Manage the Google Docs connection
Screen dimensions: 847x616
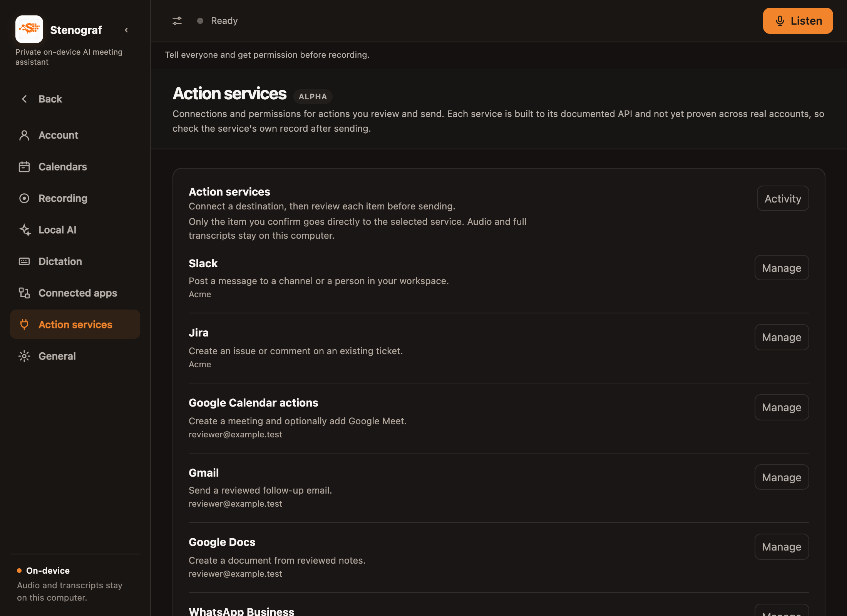(x=782, y=547)
